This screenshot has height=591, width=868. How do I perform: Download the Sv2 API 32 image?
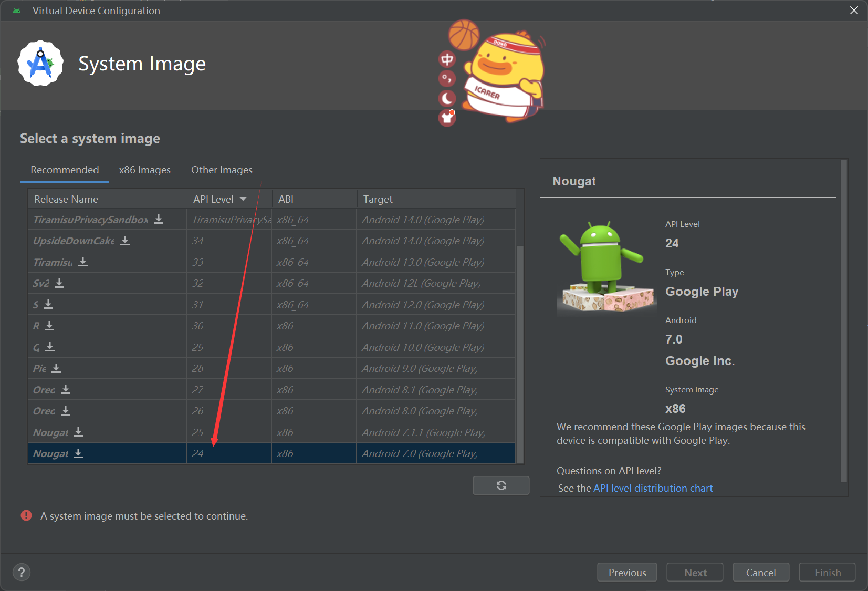coord(59,283)
